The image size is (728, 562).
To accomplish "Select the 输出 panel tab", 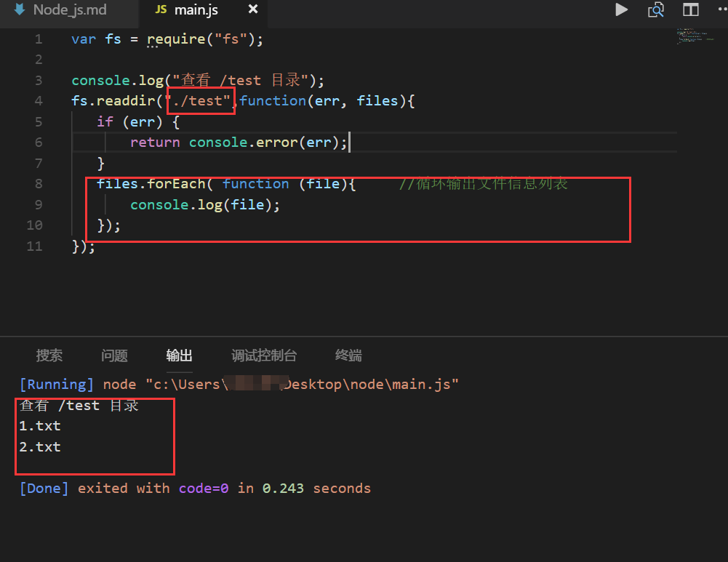I will pyautogui.click(x=179, y=356).
